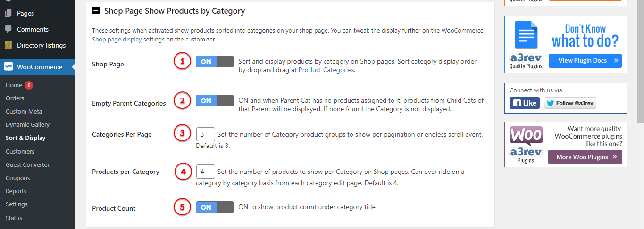This screenshot has width=644, height=229.
Task: Follow the Product Categories link
Action: [x=326, y=70]
